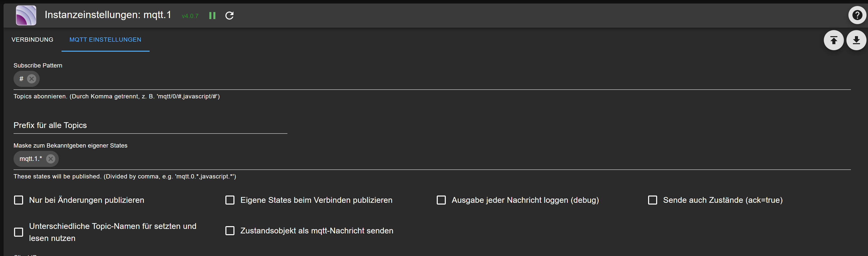Remove the # subscribe pattern chip
This screenshot has height=256, width=868.
[32, 79]
